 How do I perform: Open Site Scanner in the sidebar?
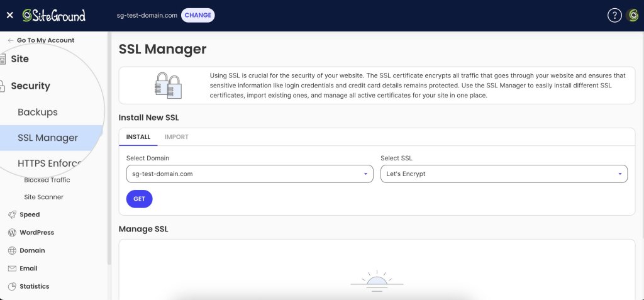(43, 197)
